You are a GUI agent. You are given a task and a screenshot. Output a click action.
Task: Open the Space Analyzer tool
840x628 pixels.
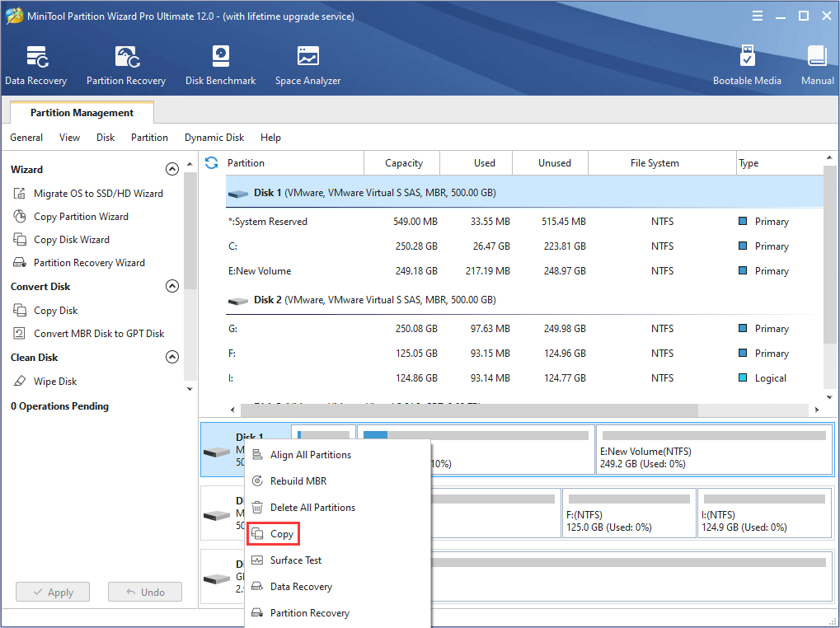click(307, 65)
